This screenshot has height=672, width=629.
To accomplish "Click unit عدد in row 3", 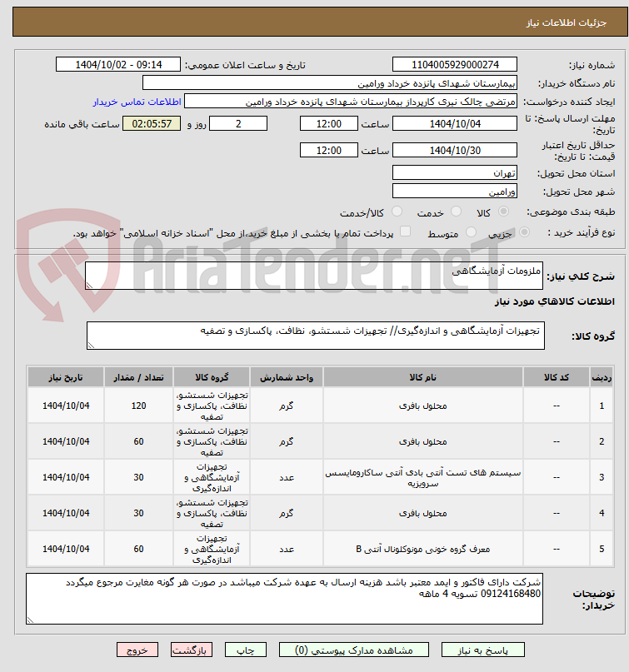I will click(x=287, y=478).
